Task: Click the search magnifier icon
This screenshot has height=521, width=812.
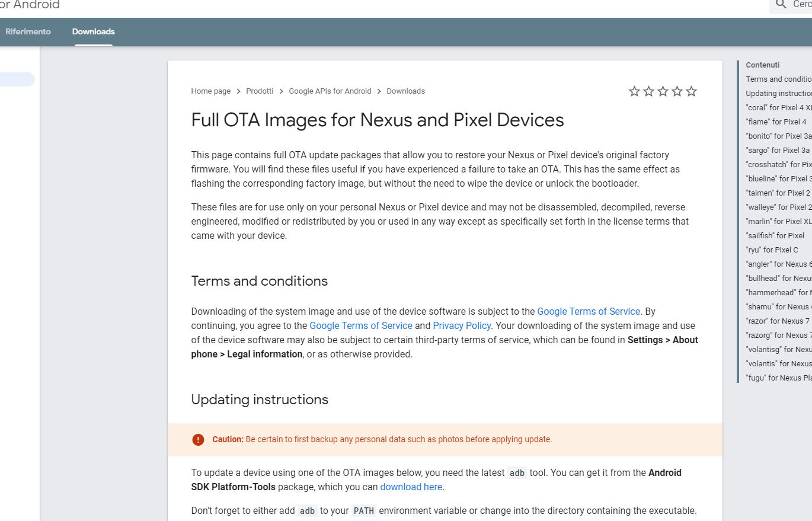Action: click(780, 5)
